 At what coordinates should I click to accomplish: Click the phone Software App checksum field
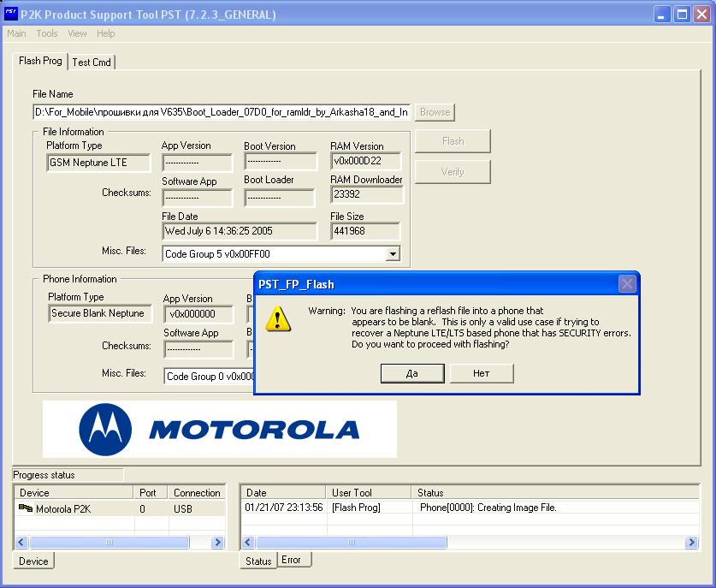(x=198, y=349)
